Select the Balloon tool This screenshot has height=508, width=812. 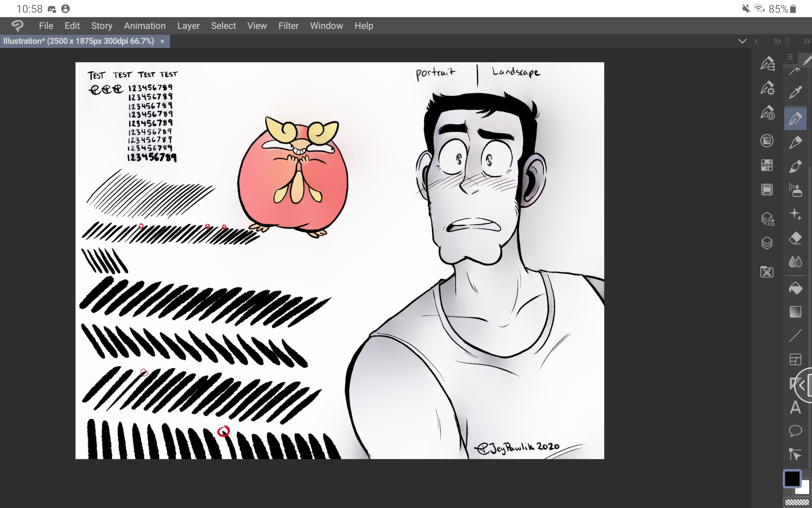point(795,430)
